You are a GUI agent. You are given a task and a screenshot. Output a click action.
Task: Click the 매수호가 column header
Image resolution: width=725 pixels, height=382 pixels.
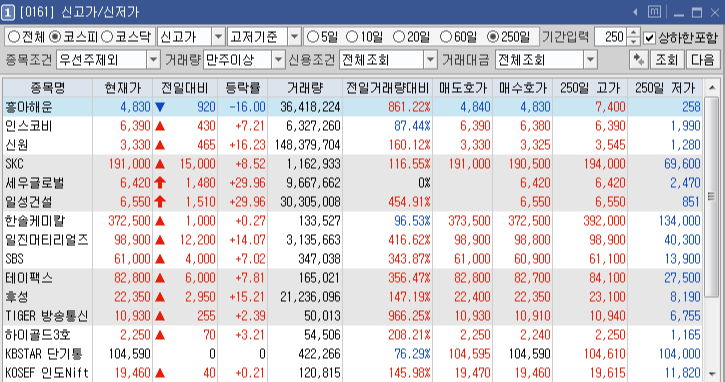coord(522,88)
